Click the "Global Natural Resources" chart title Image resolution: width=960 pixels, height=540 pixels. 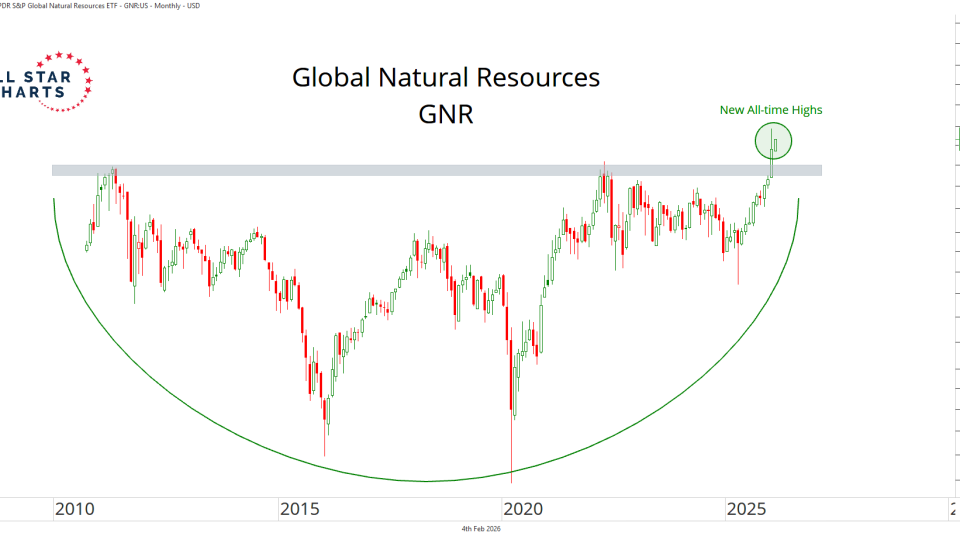(445, 77)
